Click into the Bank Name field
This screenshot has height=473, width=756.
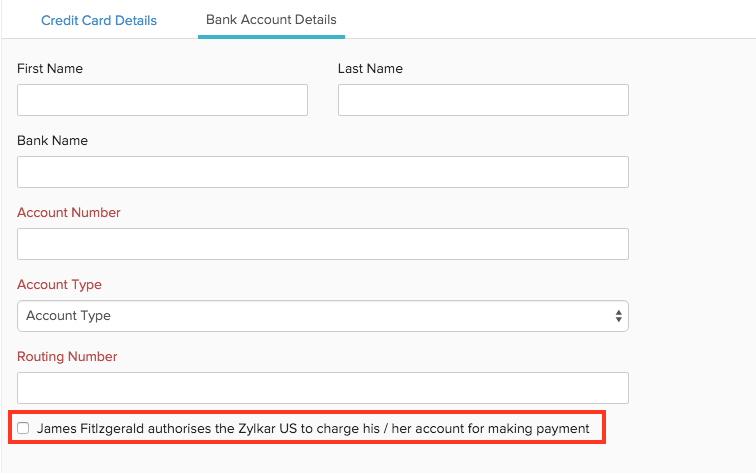pyautogui.click(x=323, y=172)
